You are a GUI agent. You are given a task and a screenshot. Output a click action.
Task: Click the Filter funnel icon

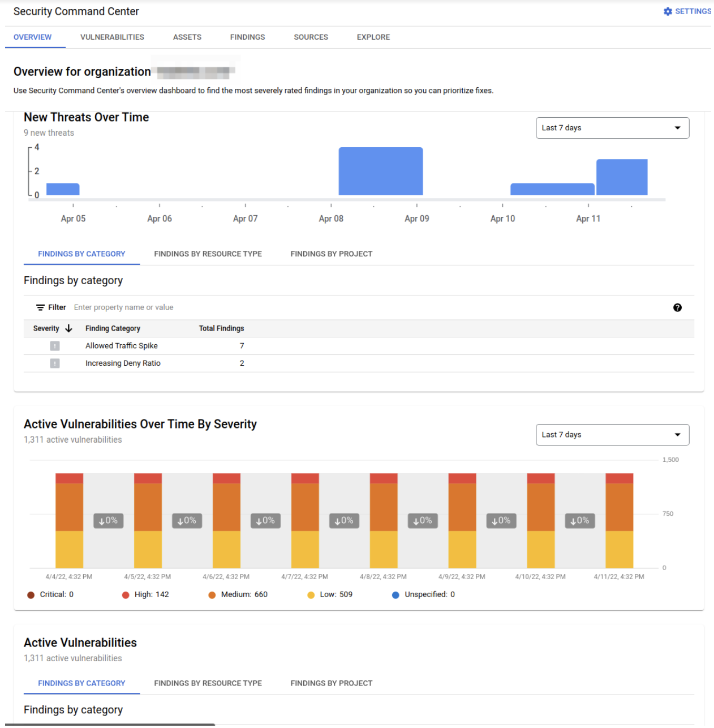click(40, 307)
